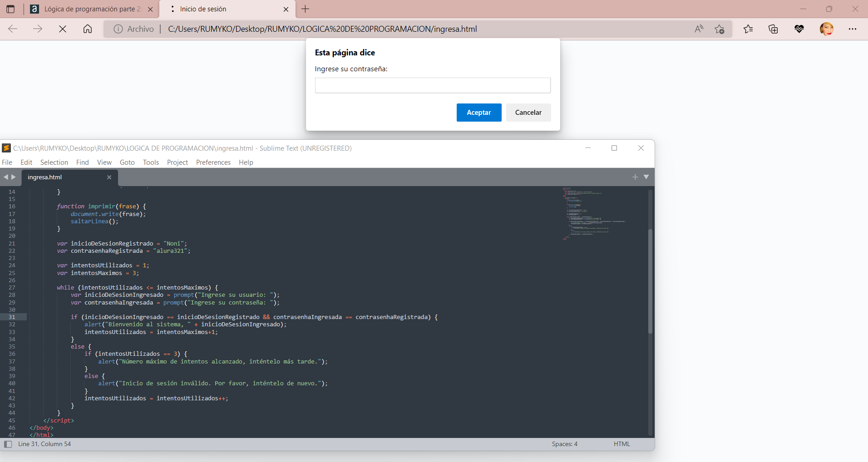Image resolution: width=868 pixels, height=462 pixels.
Task: Open the Preferences menu
Action: click(x=213, y=162)
